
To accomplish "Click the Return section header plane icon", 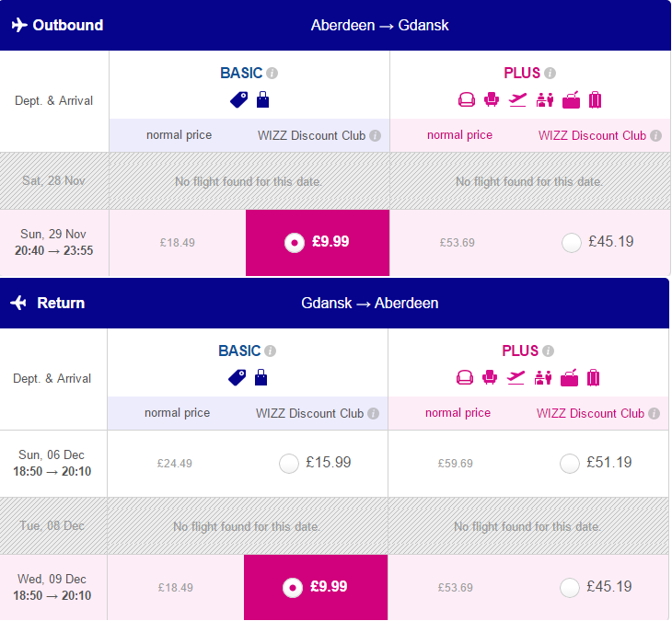I will (18, 303).
